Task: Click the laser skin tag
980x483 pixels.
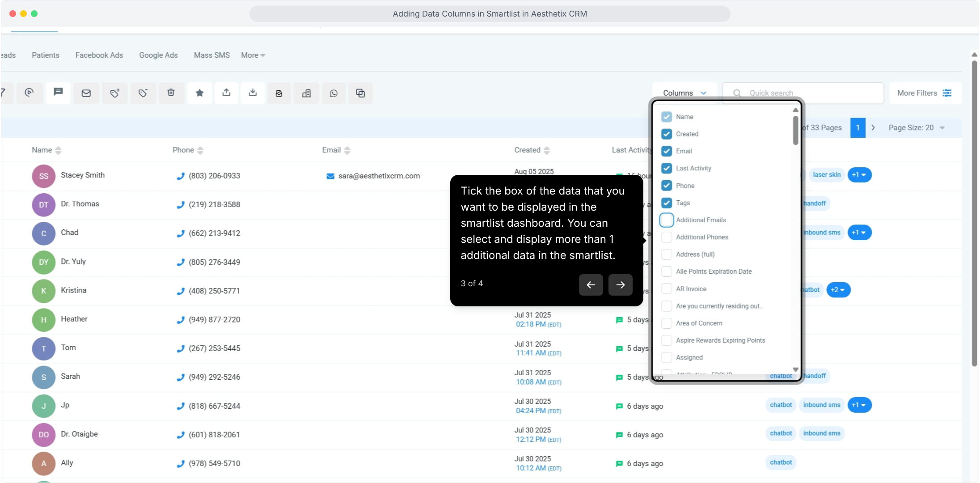Action: (827, 175)
